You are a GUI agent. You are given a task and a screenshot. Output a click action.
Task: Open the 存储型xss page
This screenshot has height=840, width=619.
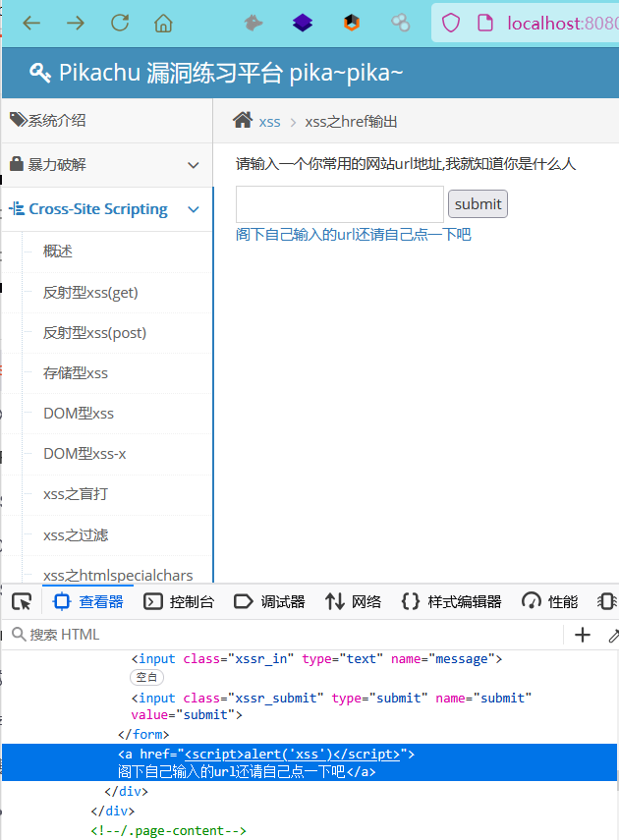coord(76,373)
